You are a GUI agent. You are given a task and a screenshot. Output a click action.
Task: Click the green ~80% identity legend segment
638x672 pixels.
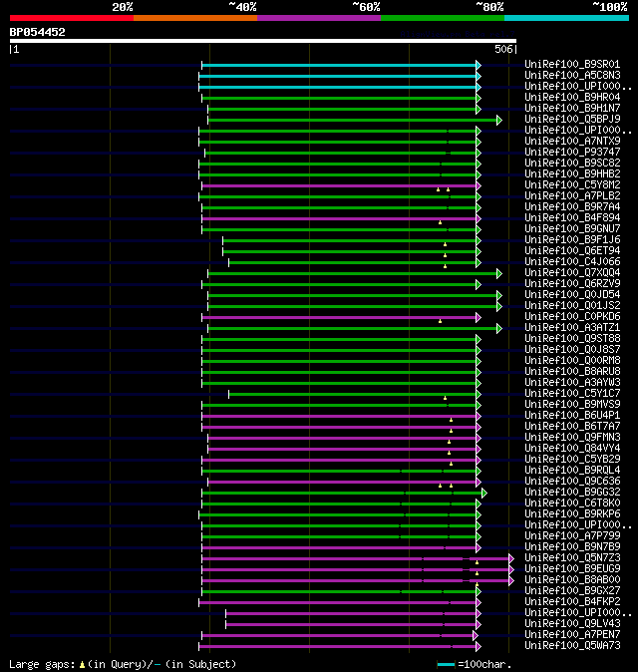[x=443, y=18]
